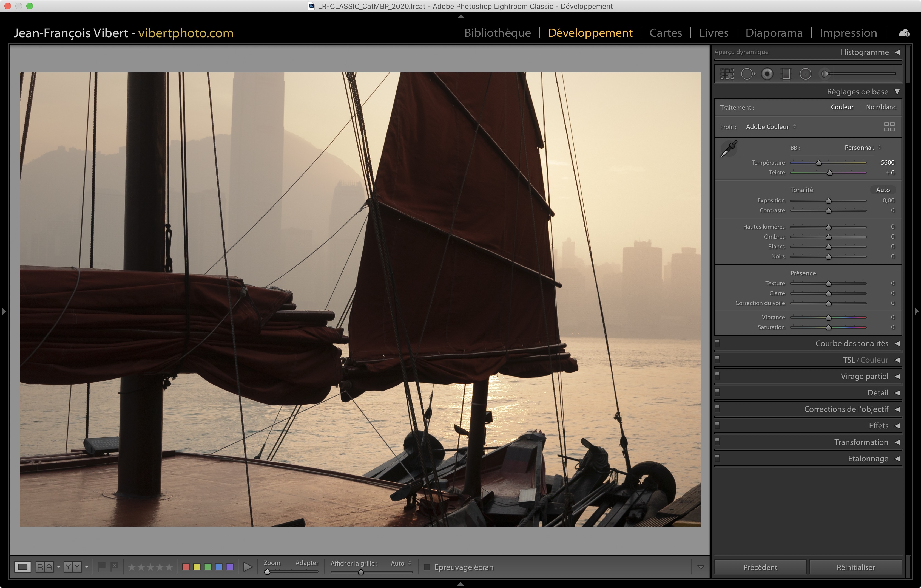Choose the Graduated Filter tool
This screenshot has width=921, height=588.
click(786, 74)
